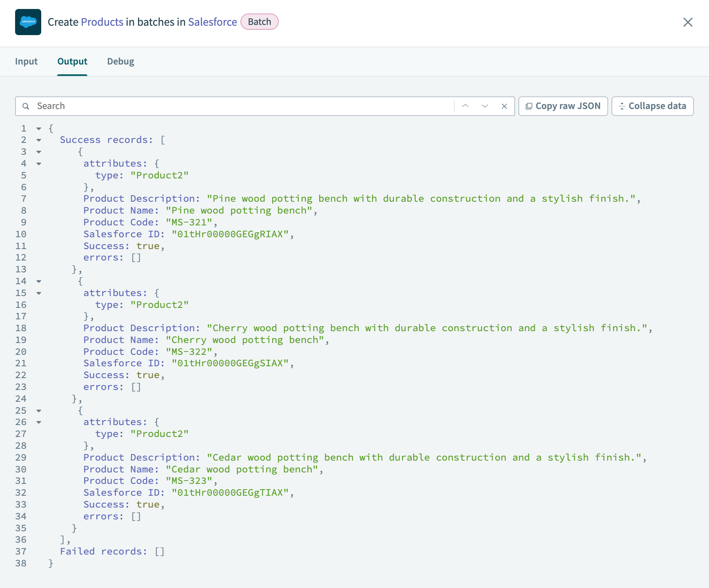Click the collapse icon inside Collapse data
The image size is (709, 588).
click(x=622, y=106)
